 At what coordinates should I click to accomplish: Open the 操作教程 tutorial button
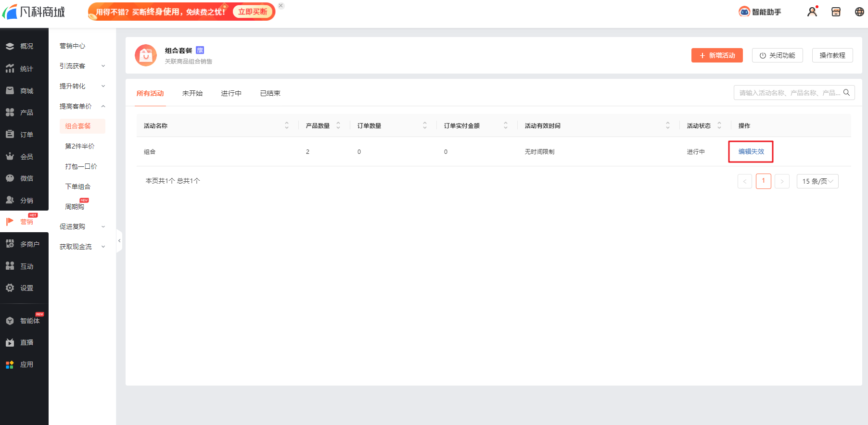click(832, 55)
